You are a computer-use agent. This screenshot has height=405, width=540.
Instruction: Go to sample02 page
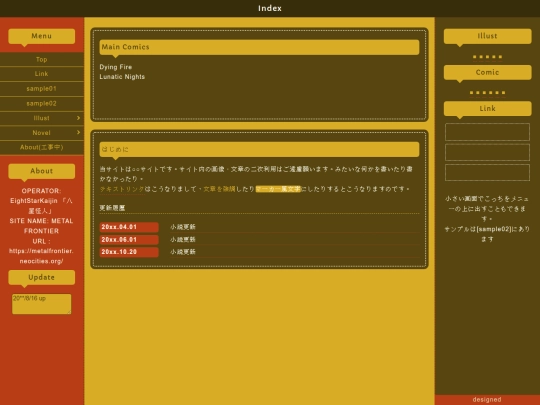click(42, 103)
